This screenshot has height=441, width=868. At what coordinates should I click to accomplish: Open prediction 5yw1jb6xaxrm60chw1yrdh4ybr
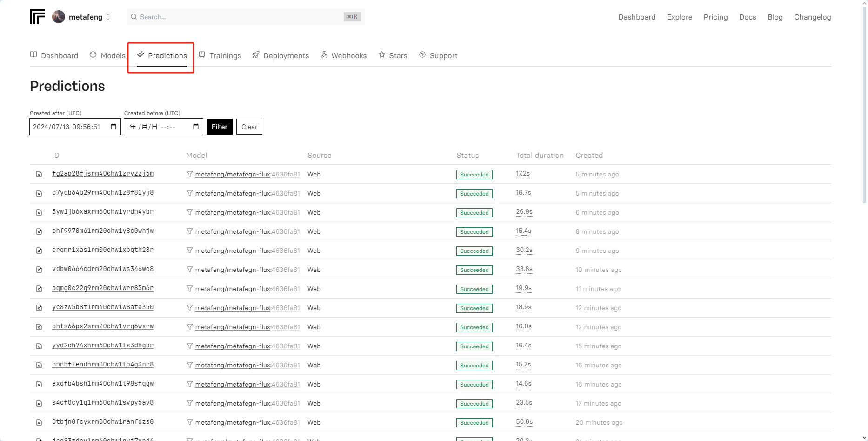103,212
